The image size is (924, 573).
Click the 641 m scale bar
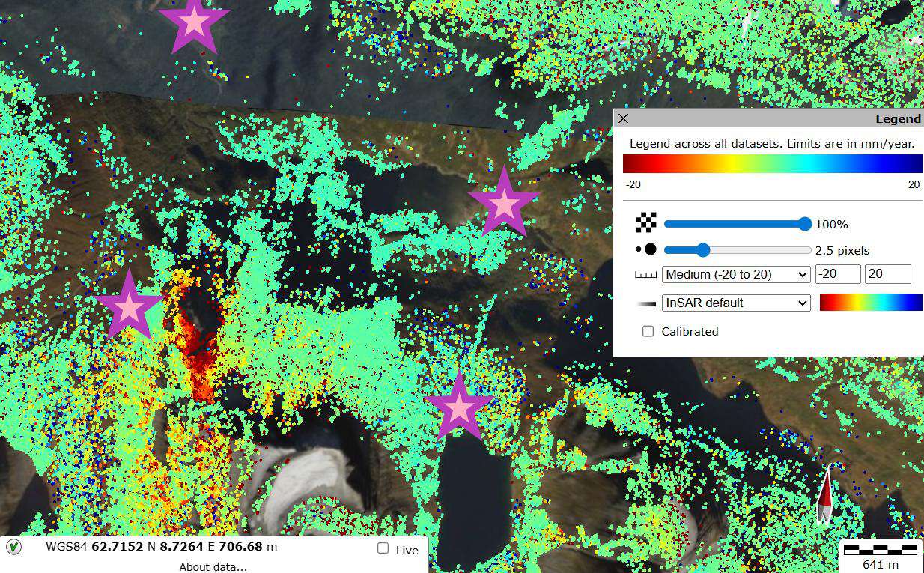(x=881, y=556)
